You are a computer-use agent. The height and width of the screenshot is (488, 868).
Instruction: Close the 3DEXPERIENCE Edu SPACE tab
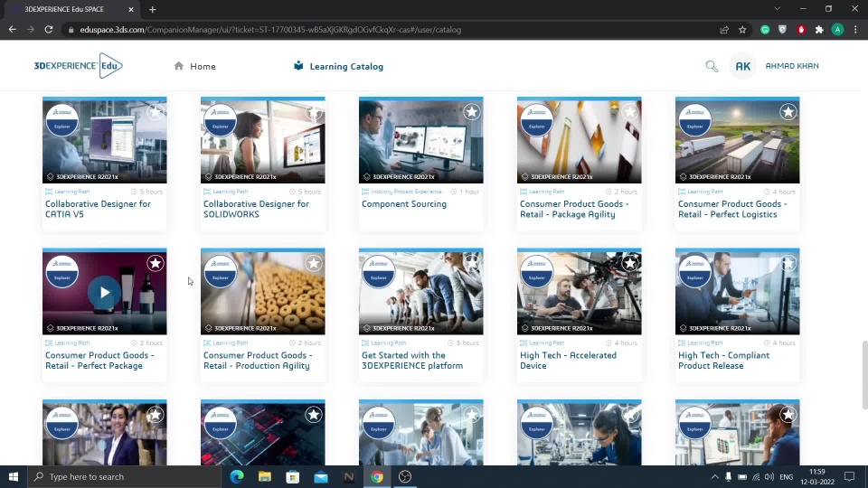130,9
